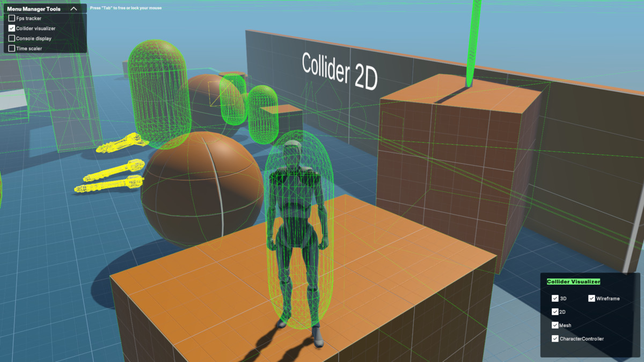Image resolution: width=644 pixels, height=362 pixels.
Task: Click the Menu Manager Tools title
Action: coord(34,9)
